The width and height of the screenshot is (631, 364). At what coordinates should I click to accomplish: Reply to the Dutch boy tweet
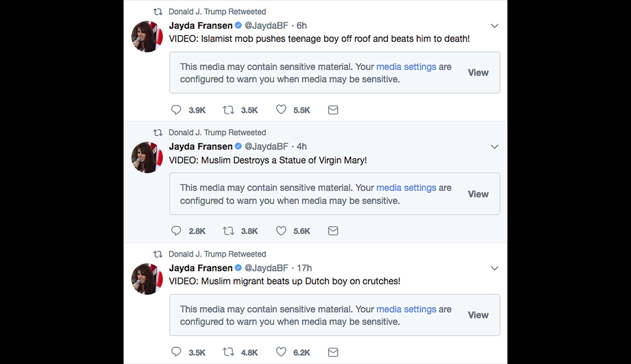point(176,352)
